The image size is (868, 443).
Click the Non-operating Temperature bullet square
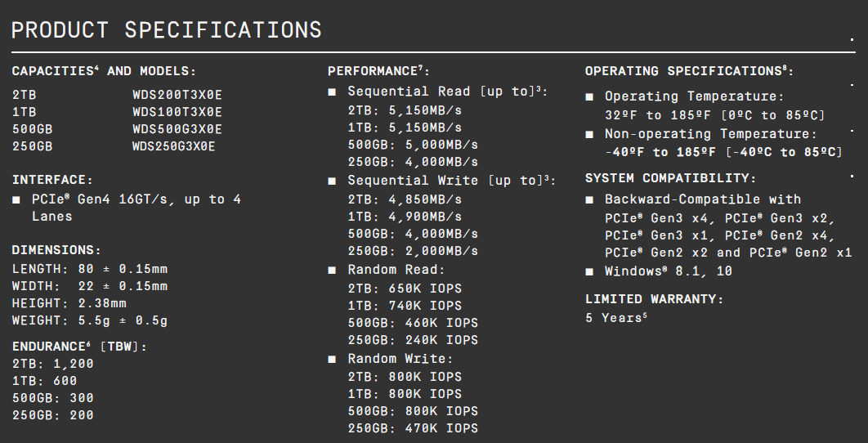click(x=589, y=135)
